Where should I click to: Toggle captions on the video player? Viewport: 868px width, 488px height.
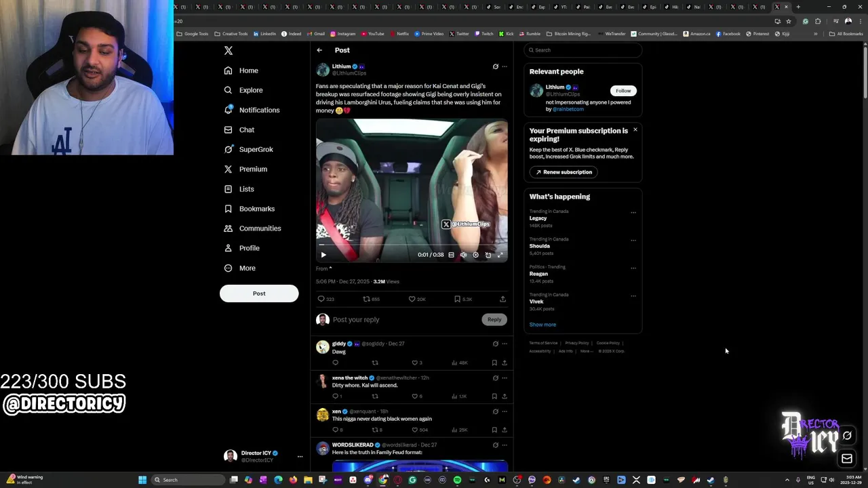pyautogui.click(x=451, y=255)
